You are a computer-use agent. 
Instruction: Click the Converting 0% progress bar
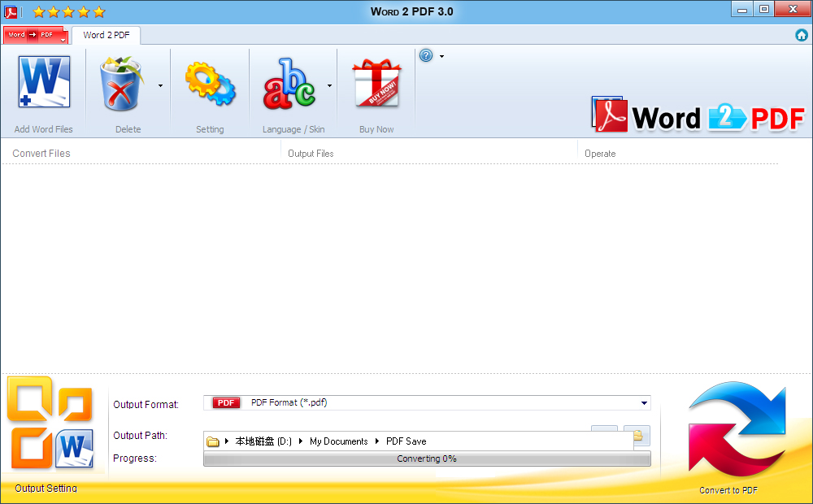427,459
